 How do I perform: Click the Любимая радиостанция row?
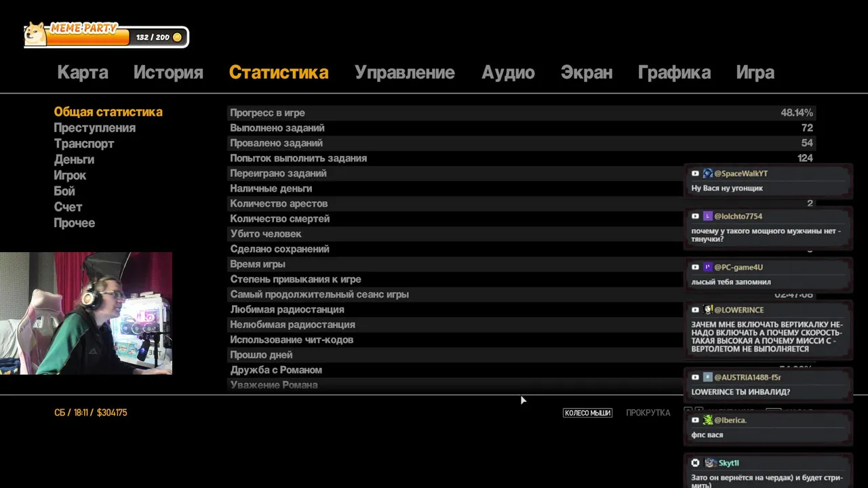521,310
